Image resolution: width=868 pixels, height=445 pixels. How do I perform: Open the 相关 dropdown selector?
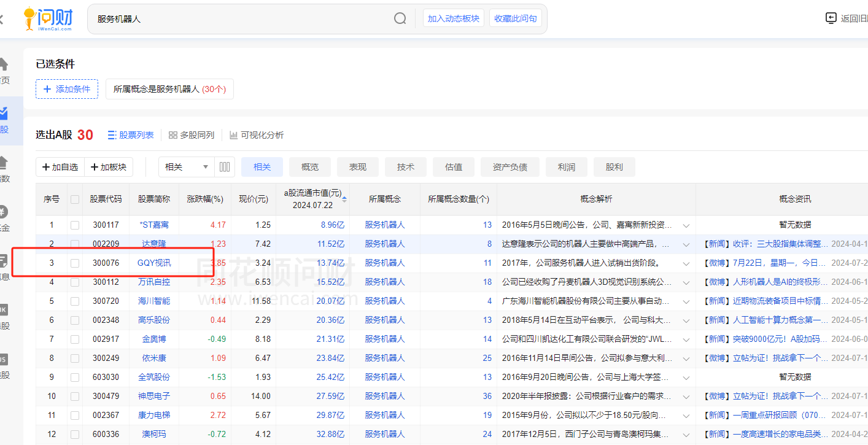coord(187,167)
